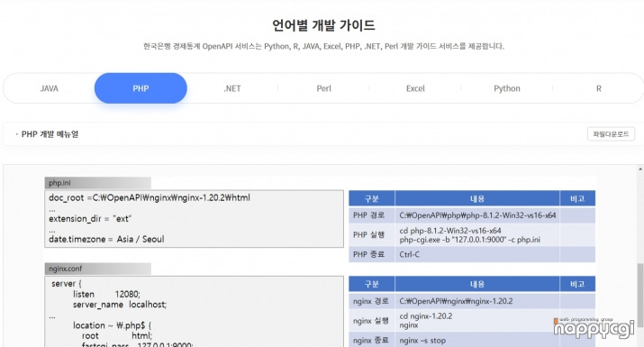
Task: Click the 'listen 12080;' line
Action: [x=106, y=295]
